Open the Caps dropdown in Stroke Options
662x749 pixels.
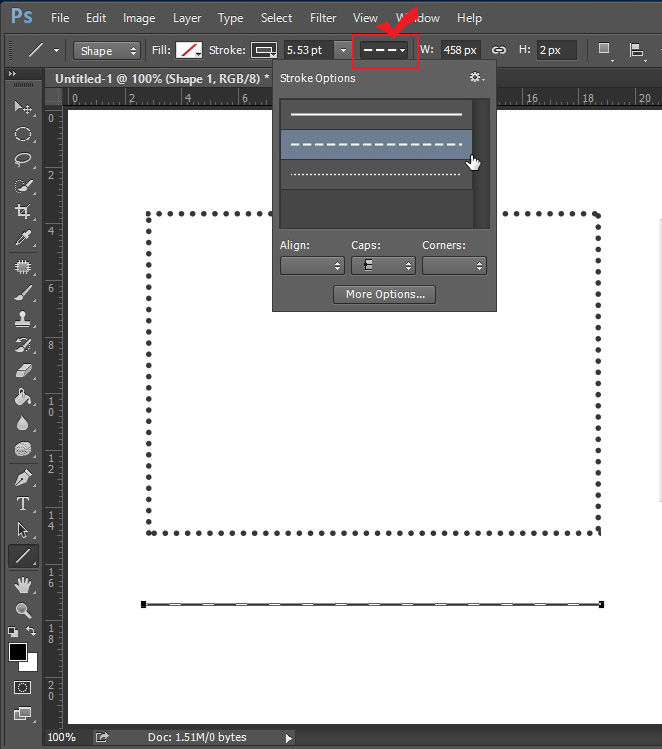click(x=383, y=266)
